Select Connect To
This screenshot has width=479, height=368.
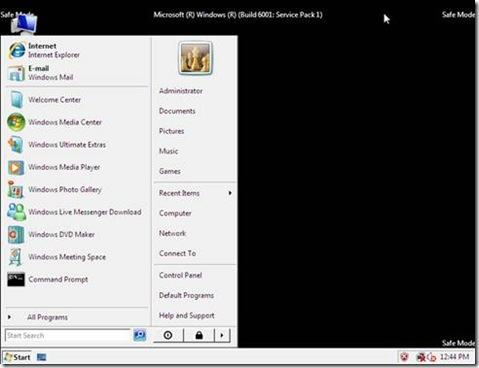(177, 253)
